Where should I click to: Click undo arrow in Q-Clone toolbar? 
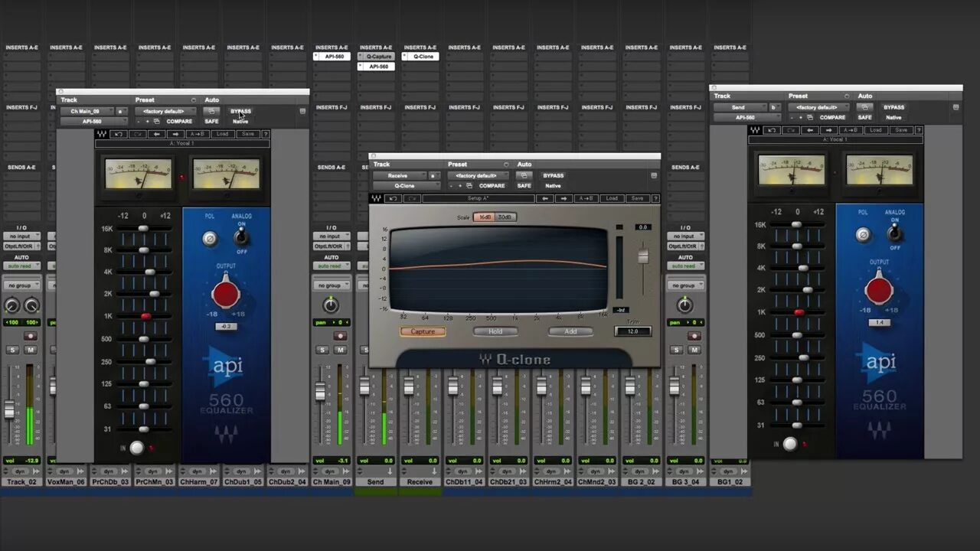393,198
